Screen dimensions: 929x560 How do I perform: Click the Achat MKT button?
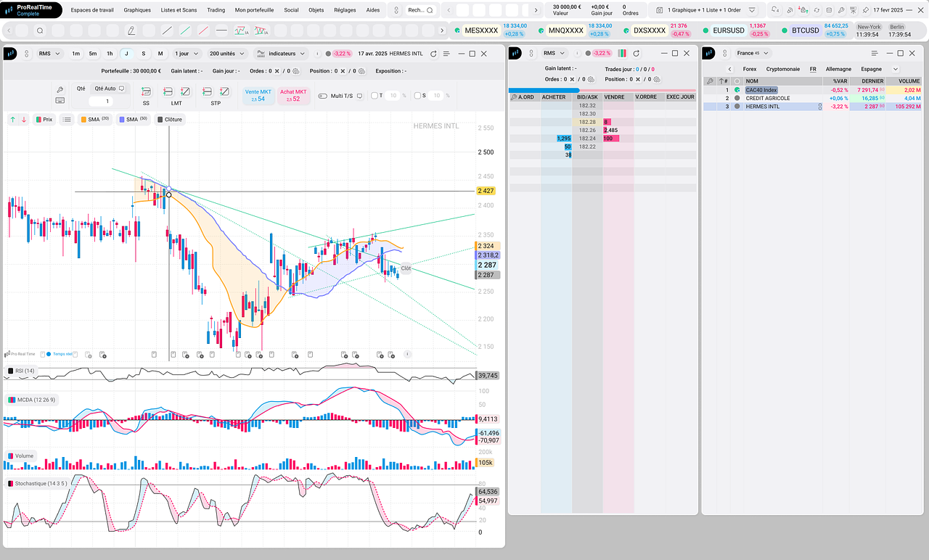pyautogui.click(x=293, y=95)
